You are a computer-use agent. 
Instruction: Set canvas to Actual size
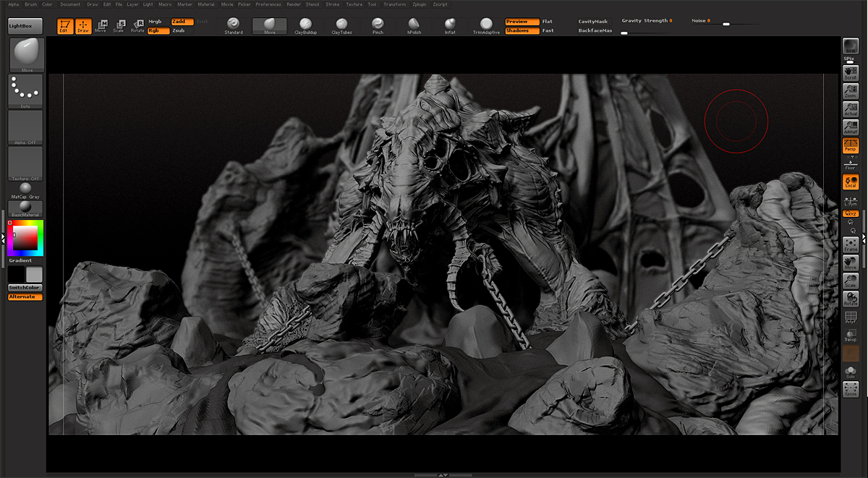click(851, 108)
